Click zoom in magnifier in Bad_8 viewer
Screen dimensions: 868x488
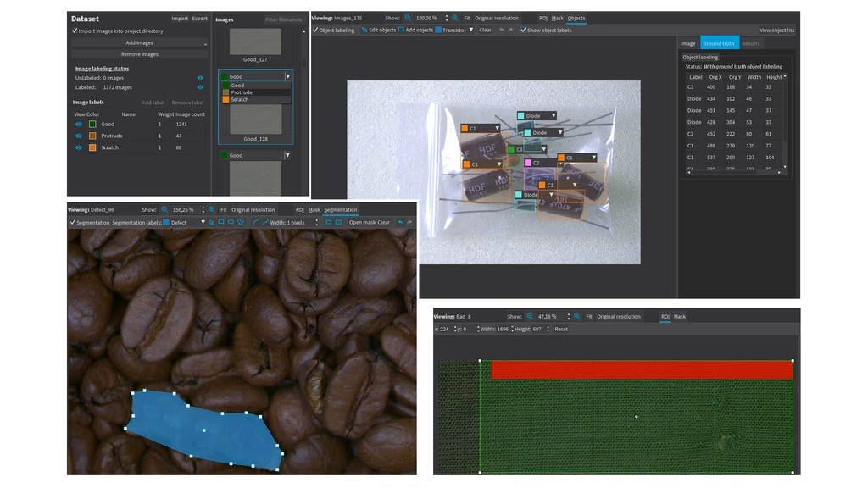[x=577, y=317]
